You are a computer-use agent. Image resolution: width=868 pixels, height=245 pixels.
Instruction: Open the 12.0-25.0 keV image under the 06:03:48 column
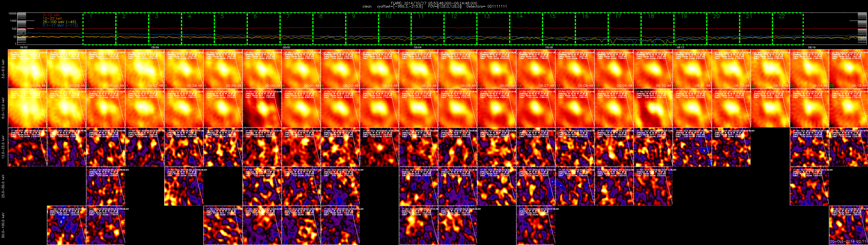click(379, 147)
